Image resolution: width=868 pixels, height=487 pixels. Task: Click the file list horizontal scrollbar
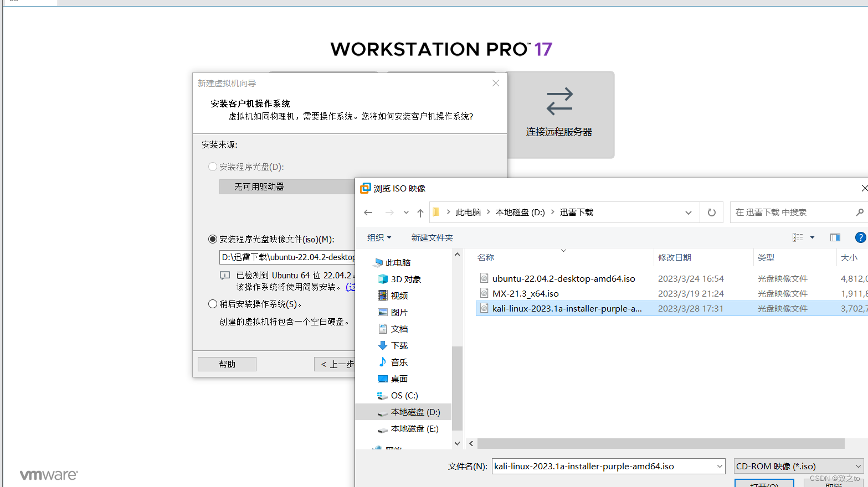(x=661, y=443)
